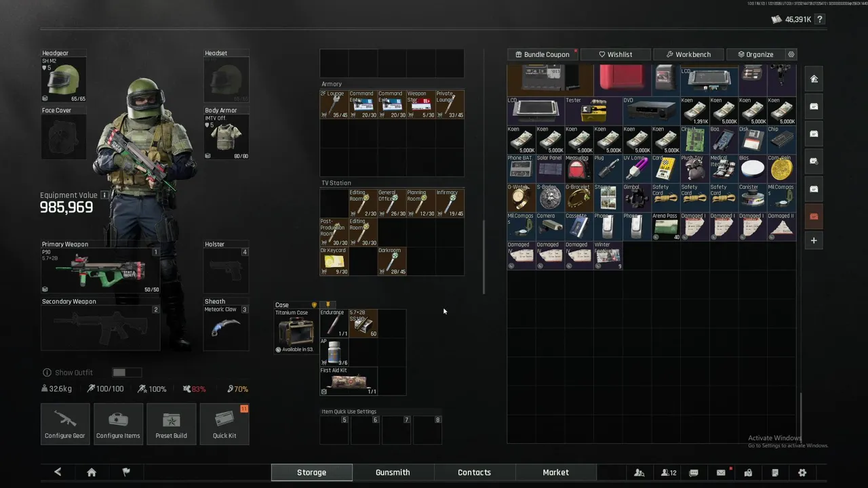This screenshot has width=868, height=488.
Task: Open Configure Items
Action: click(118, 424)
